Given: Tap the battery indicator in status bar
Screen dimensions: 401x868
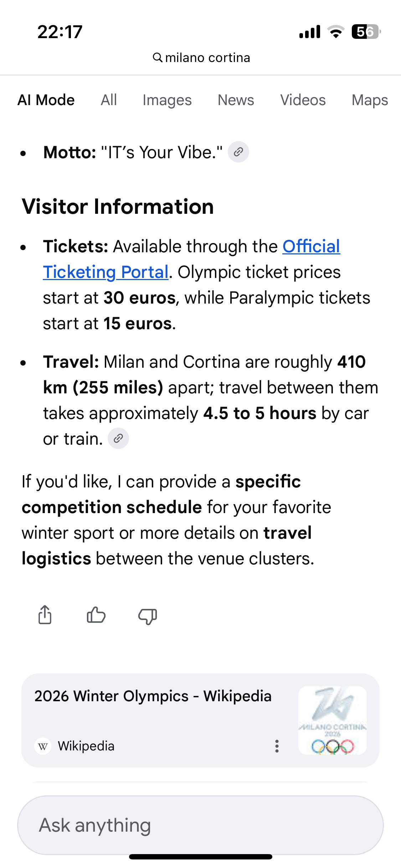Looking at the screenshot, I should [x=365, y=32].
